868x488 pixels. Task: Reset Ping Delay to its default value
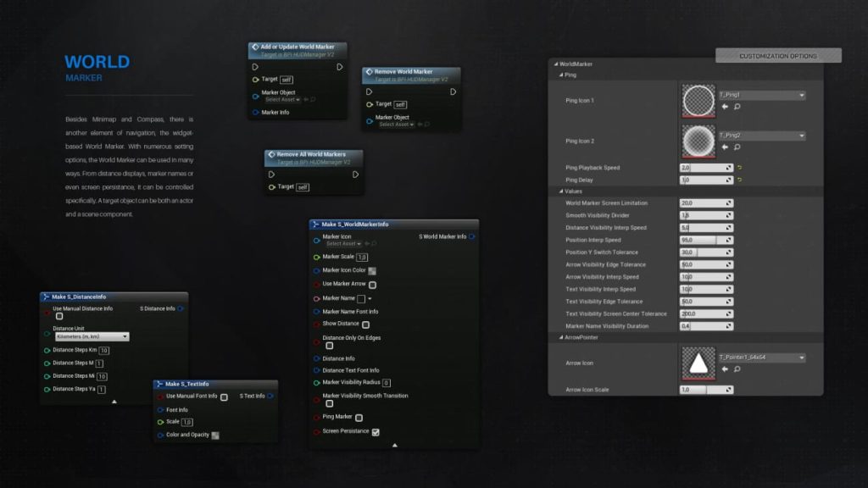[740, 180]
